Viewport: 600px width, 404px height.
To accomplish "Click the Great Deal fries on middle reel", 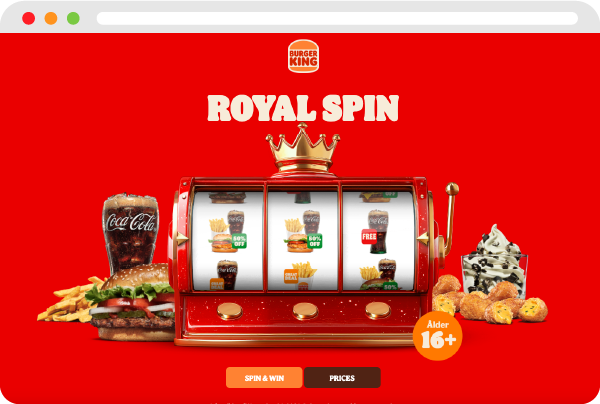I will (301, 275).
